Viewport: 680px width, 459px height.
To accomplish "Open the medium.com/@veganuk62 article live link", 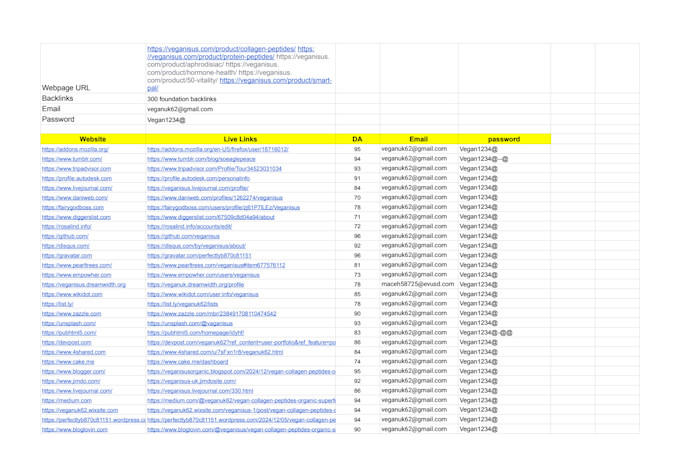I will click(241, 400).
